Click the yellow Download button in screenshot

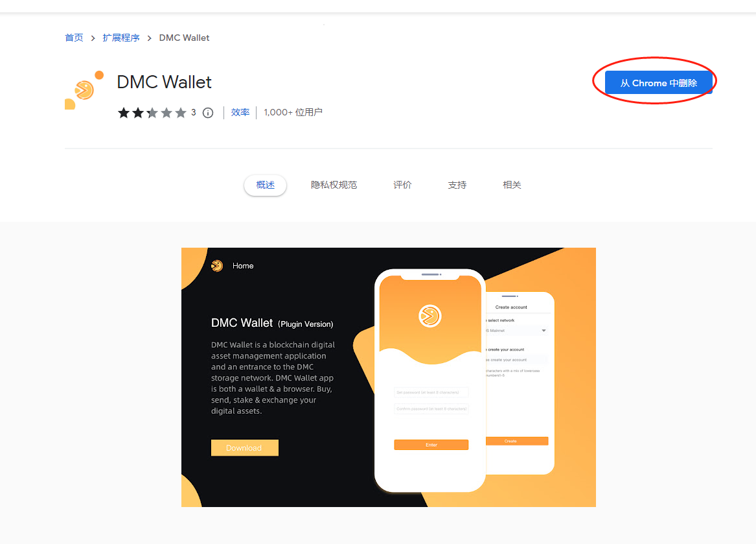[x=244, y=448]
